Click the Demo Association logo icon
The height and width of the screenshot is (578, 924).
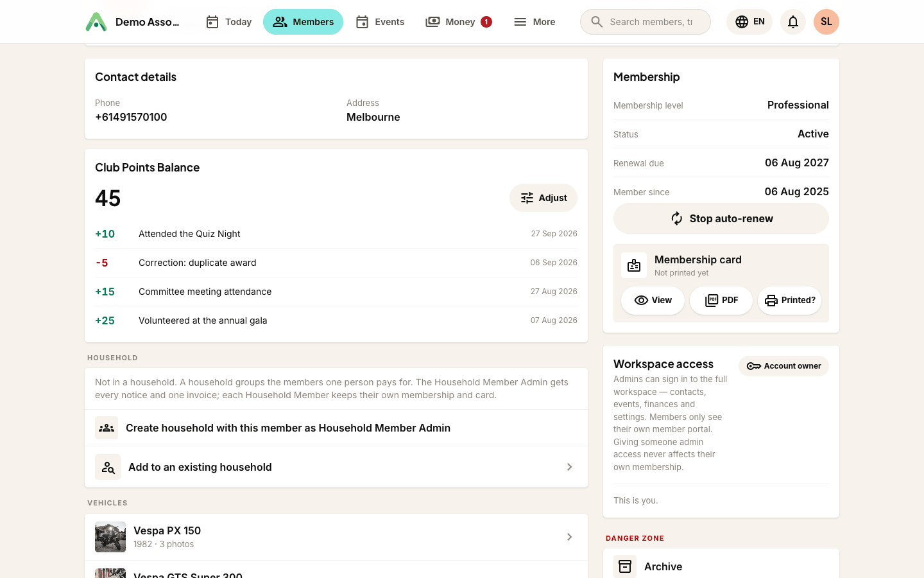click(x=96, y=22)
